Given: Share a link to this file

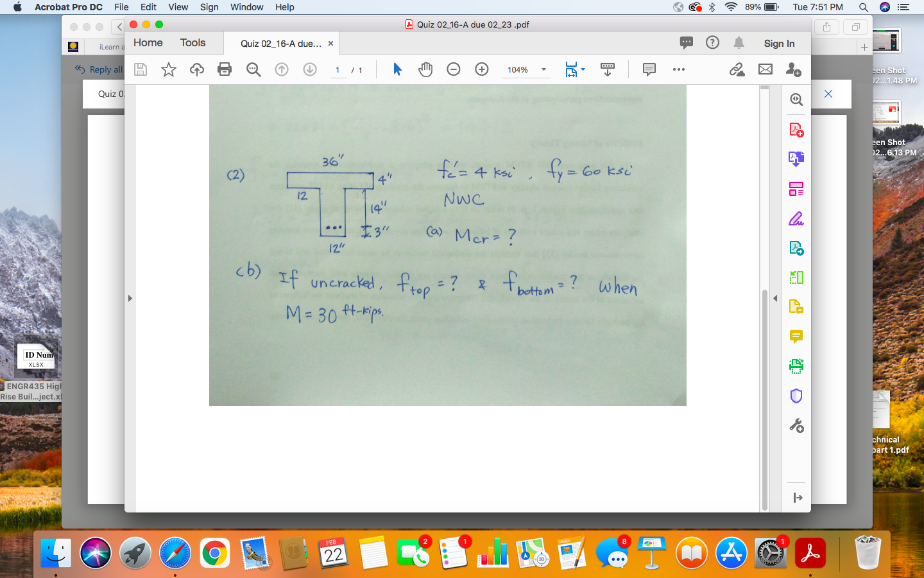Looking at the screenshot, I should 737,69.
